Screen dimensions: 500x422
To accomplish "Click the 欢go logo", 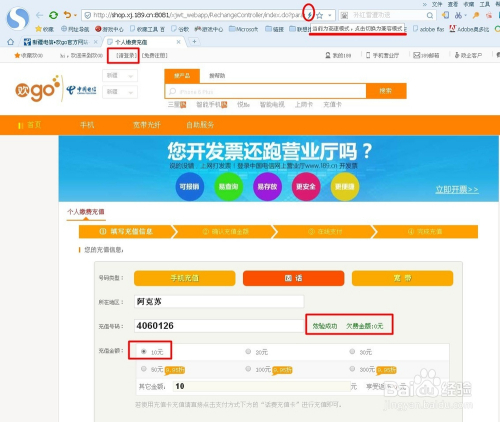I will [37, 88].
